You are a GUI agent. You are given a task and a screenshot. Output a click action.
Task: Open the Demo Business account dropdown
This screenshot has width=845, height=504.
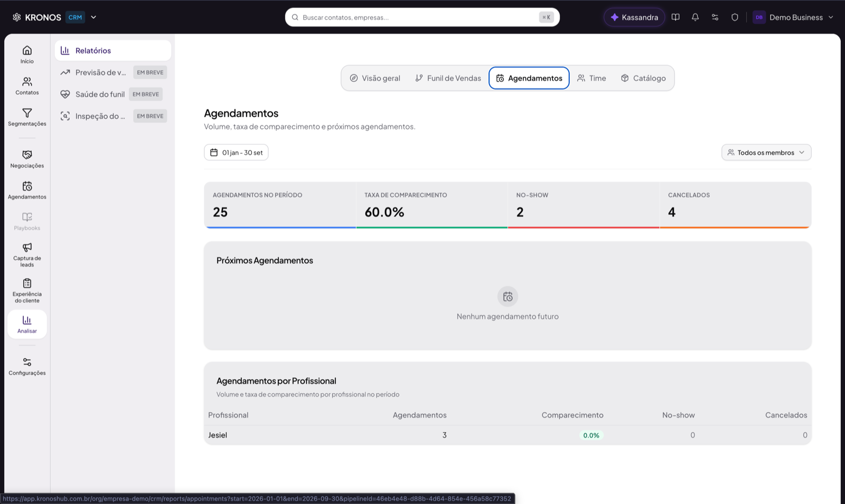tap(793, 17)
